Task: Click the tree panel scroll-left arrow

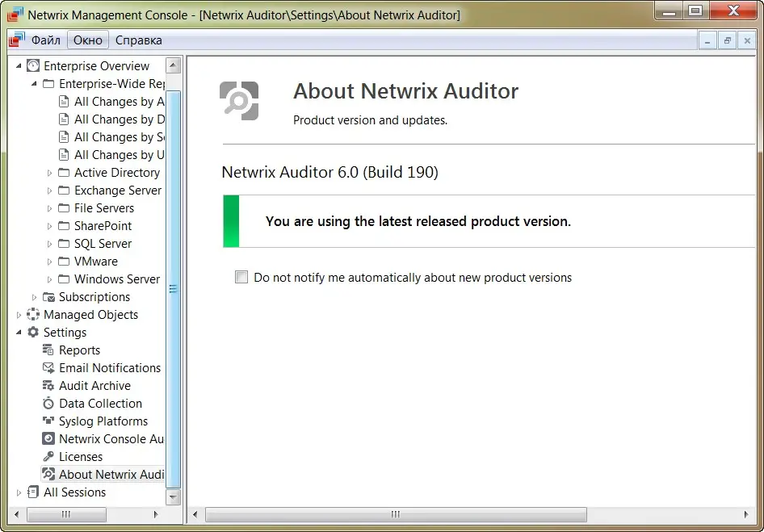Action: coord(17,514)
